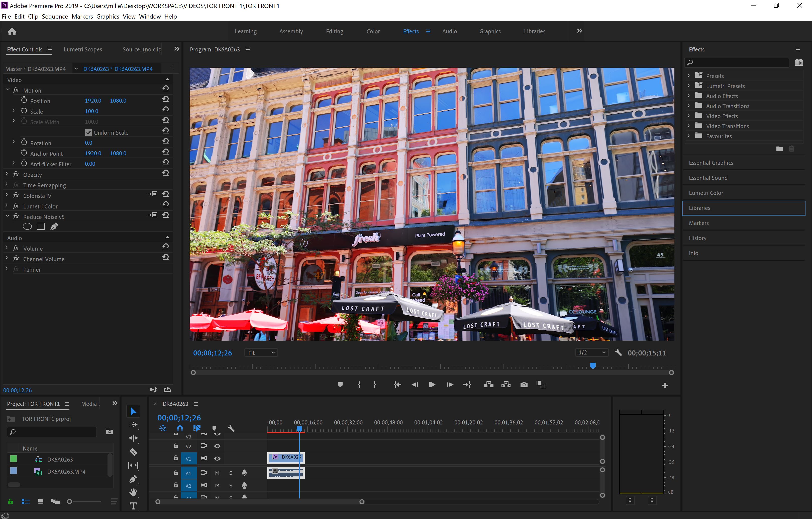This screenshot has width=812, height=519.
Task: Uncheck the Uniform Scale checkbox
Action: coord(88,132)
